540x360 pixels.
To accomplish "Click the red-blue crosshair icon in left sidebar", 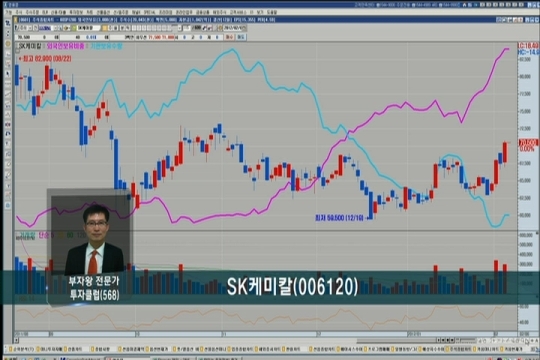I will pyautogui.click(x=8, y=124).
